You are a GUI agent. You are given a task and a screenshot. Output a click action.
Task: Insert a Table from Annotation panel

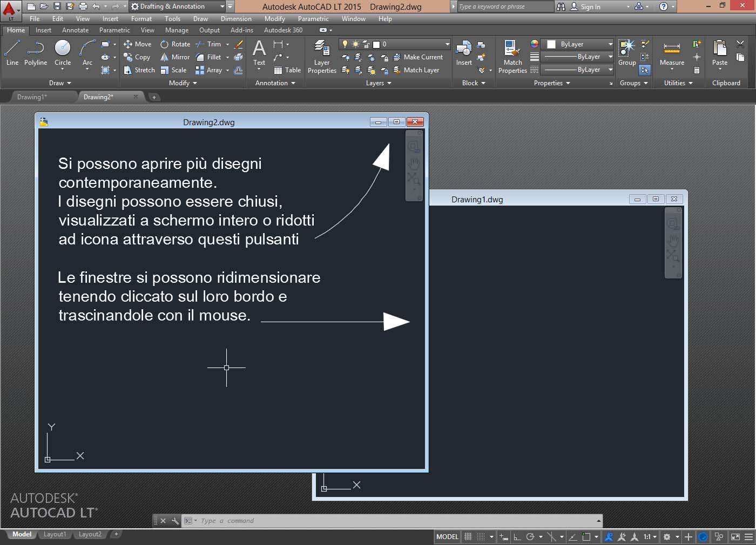[x=287, y=70]
